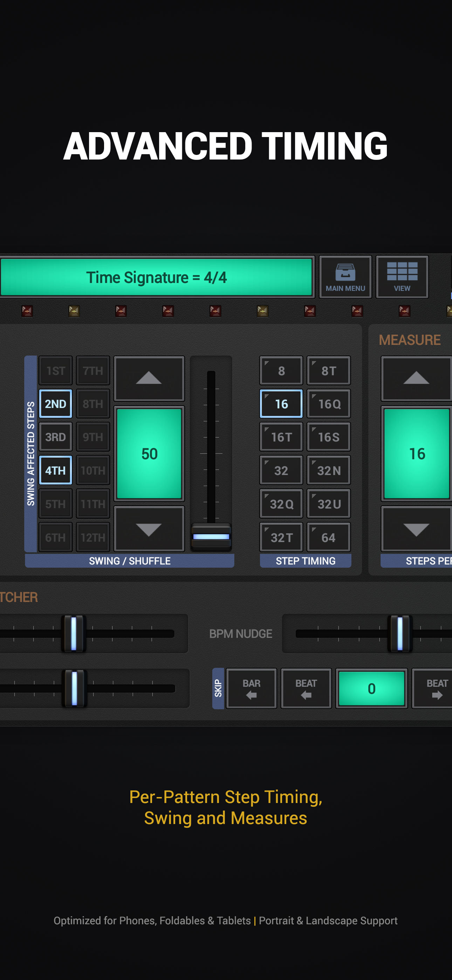Toggle 2ND swing affected step

click(56, 404)
